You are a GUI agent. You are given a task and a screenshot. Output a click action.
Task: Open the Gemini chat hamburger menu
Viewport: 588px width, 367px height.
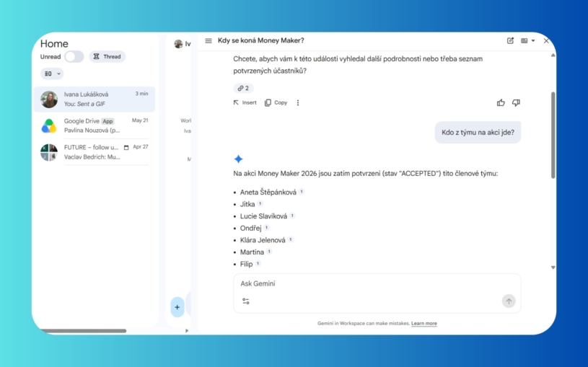tap(209, 40)
